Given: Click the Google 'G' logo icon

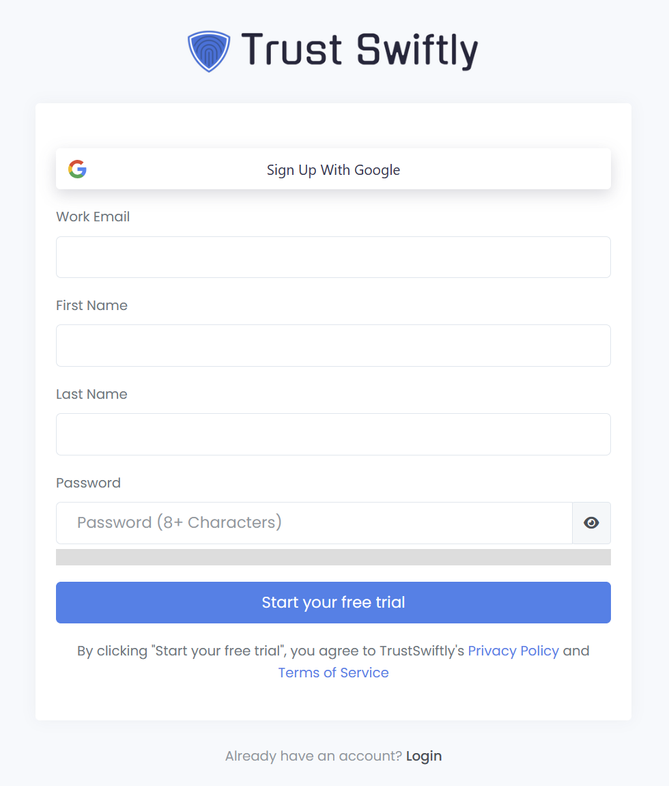Looking at the screenshot, I should tap(77, 169).
